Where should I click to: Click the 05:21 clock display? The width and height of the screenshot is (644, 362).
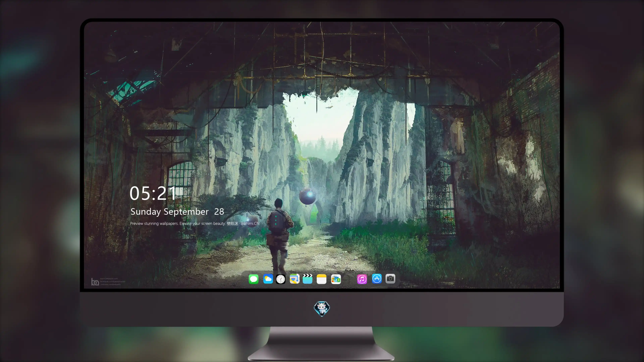[153, 193]
